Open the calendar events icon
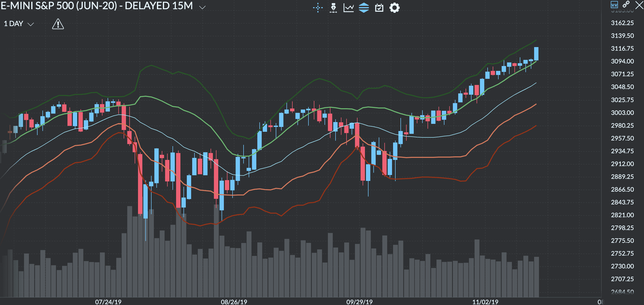 coord(379,8)
